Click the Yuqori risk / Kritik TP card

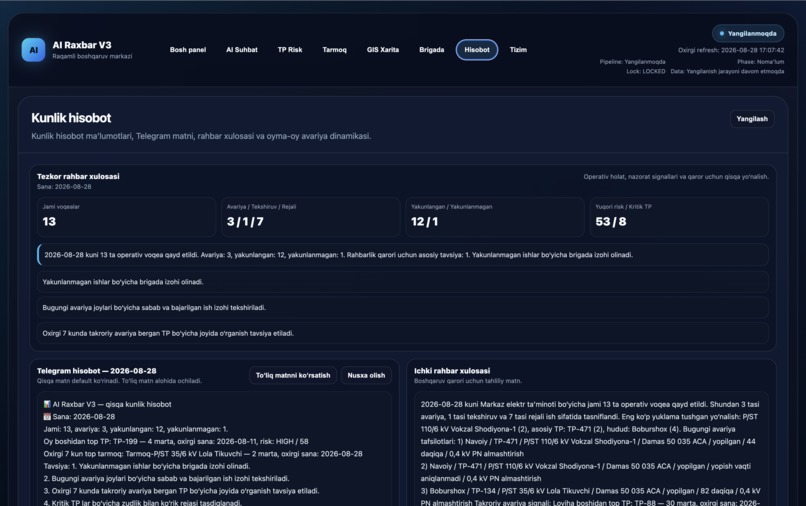click(679, 216)
